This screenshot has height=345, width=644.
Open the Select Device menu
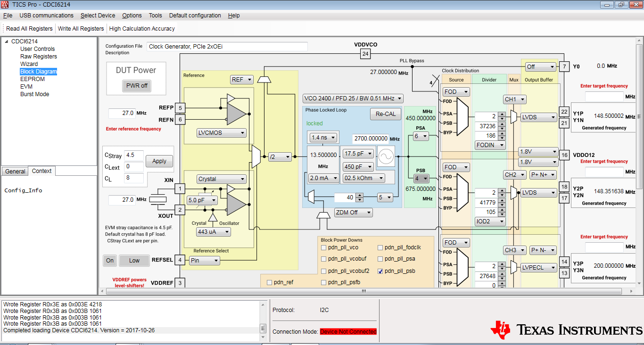pos(98,16)
